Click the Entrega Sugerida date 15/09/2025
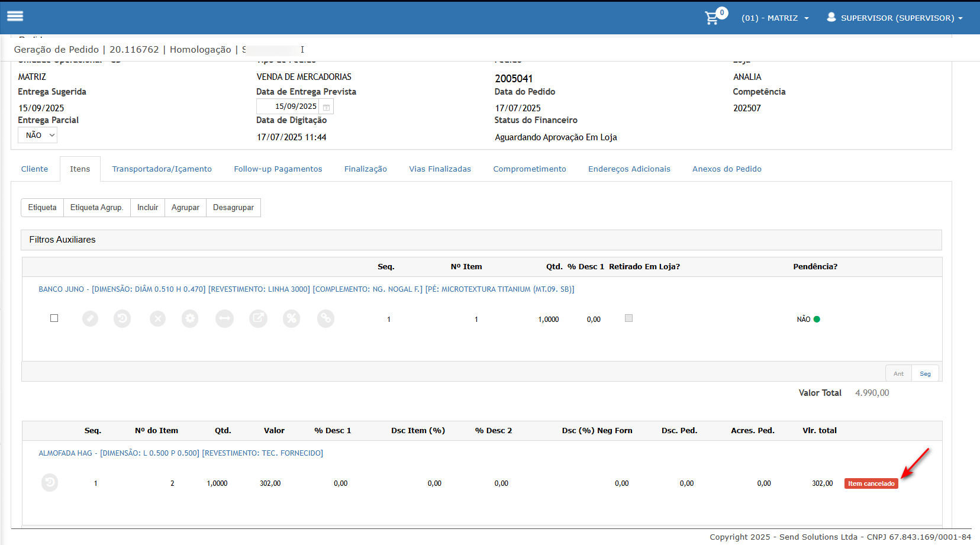The height and width of the screenshot is (545, 980). 41,108
